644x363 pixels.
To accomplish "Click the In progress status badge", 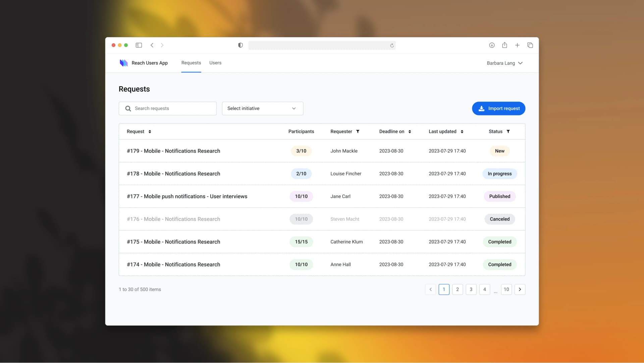I will pyautogui.click(x=500, y=174).
